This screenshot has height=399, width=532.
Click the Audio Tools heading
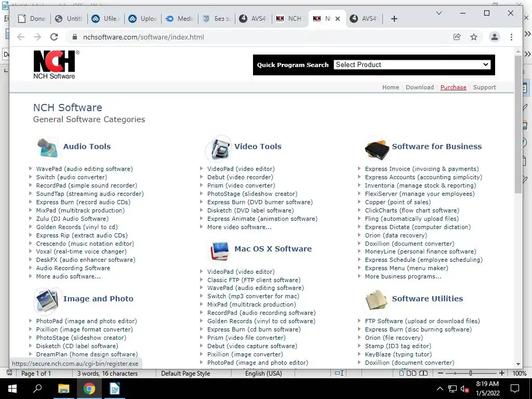[x=87, y=146]
